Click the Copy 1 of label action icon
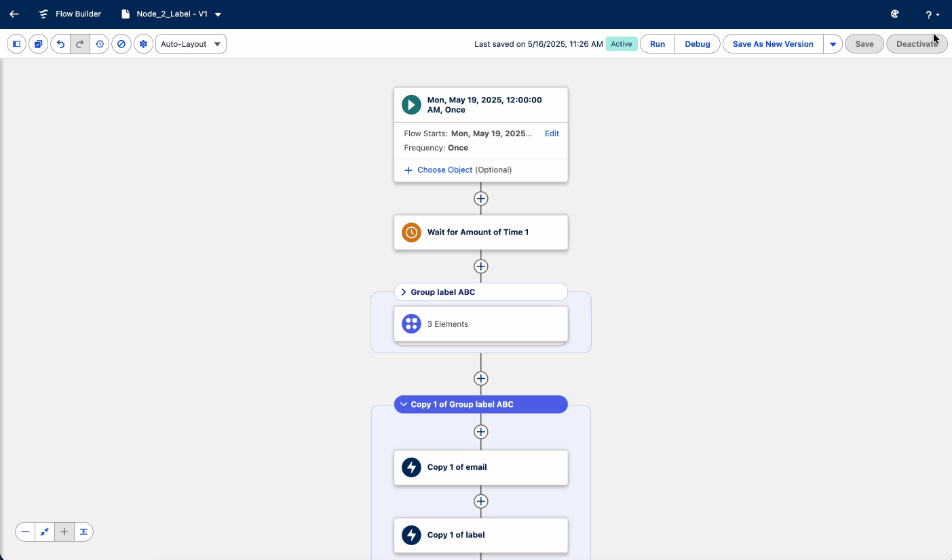 pos(411,535)
